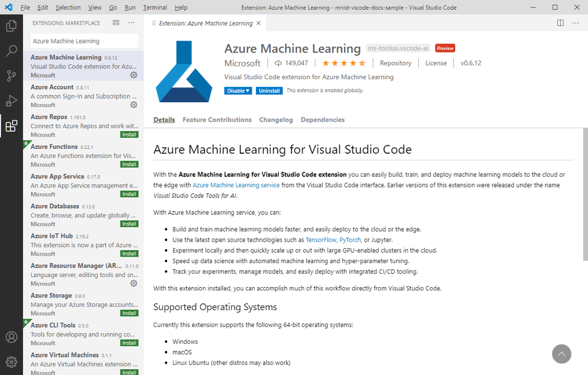Open the Accounts icon at bottom left
This screenshot has width=588, height=375.
[11, 337]
